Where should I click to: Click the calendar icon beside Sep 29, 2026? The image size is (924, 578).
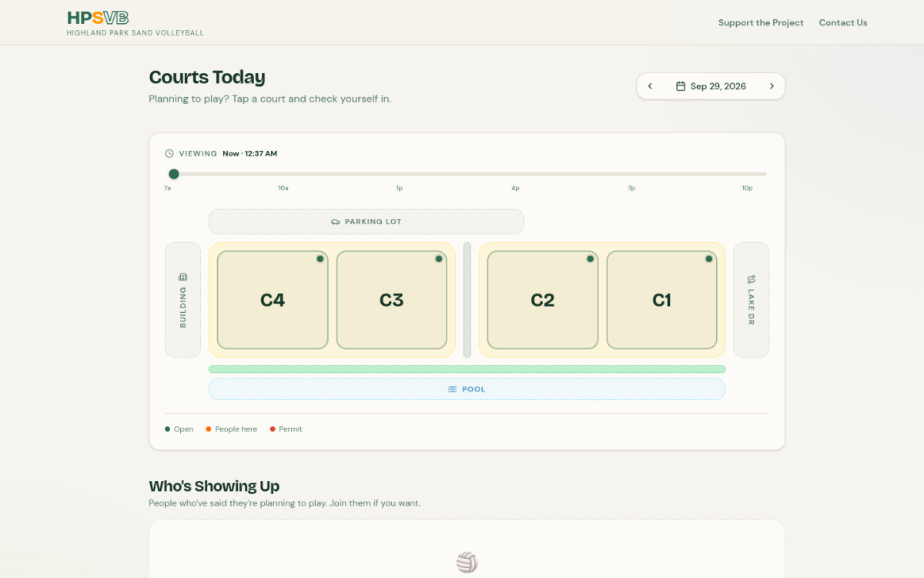[x=681, y=86]
